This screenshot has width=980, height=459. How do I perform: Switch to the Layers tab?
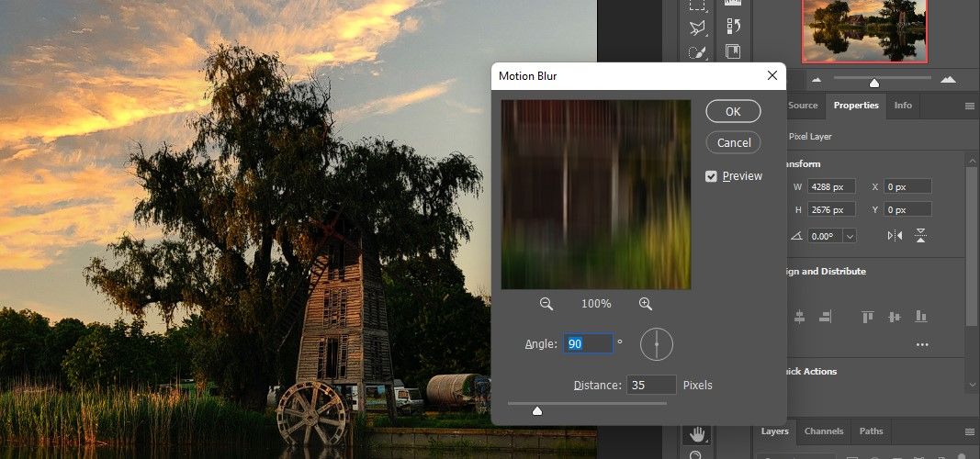pyautogui.click(x=774, y=431)
